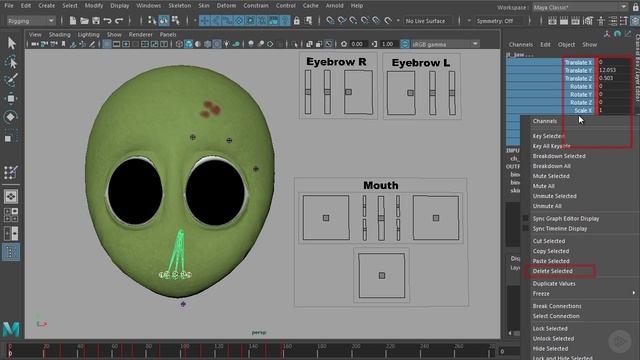Screen dimensions: 640x360
Task: Click the Maya logo icon
Action: (11, 329)
